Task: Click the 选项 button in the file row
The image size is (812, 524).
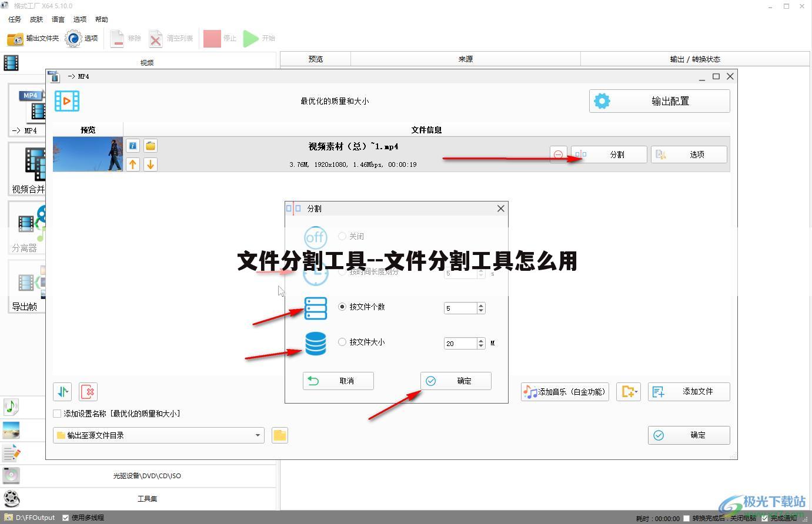Action: pyautogui.click(x=689, y=154)
